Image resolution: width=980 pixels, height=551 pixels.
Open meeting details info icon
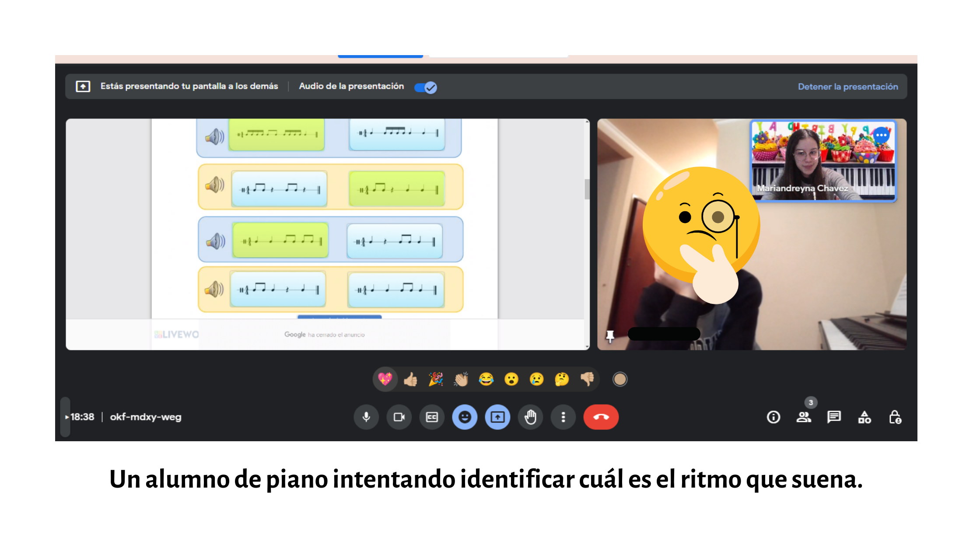point(773,417)
